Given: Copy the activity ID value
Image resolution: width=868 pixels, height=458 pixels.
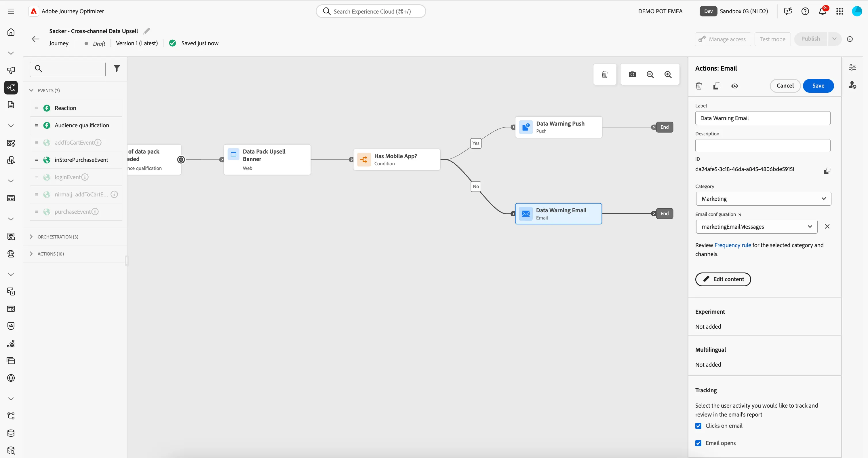Looking at the screenshot, I should tap(827, 171).
